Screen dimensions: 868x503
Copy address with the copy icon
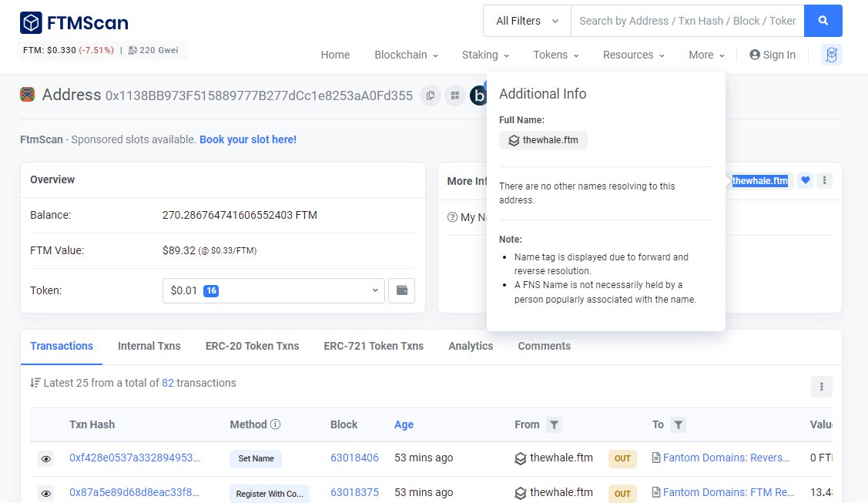click(430, 96)
